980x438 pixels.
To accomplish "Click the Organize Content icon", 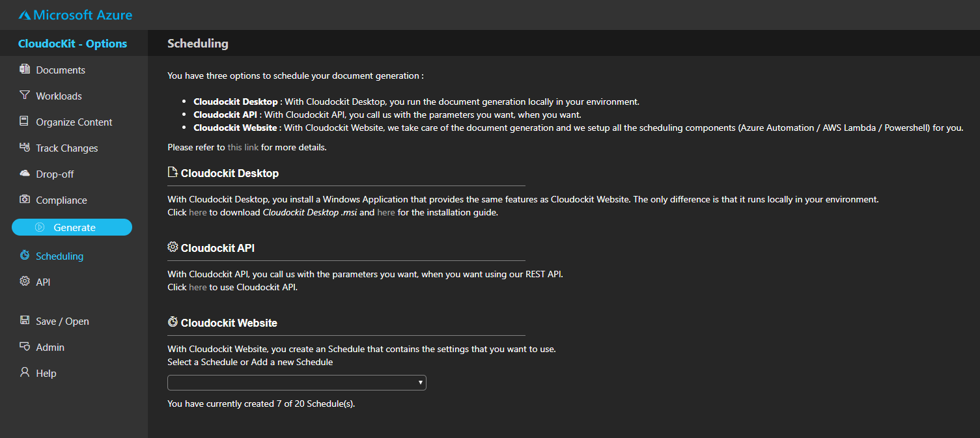I will [x=24, y=121].
